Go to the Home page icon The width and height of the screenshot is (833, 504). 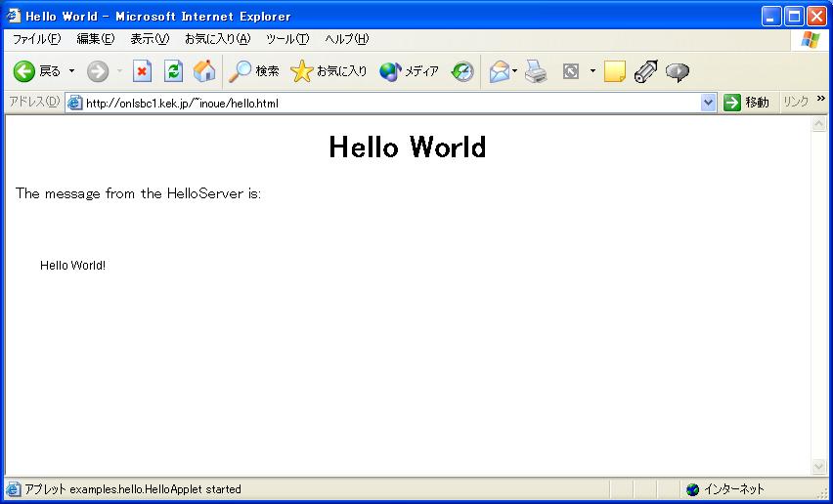(204, 71)
